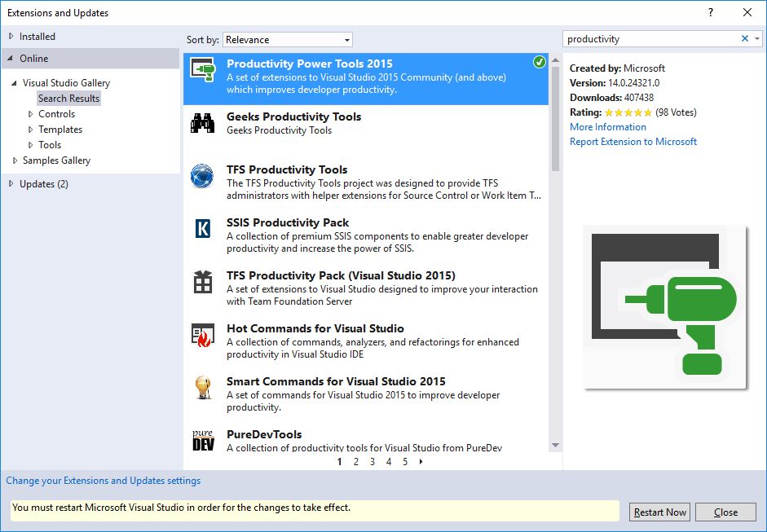Click the next page arrow
Screen dimensions: 767x532
pos(421,462)
